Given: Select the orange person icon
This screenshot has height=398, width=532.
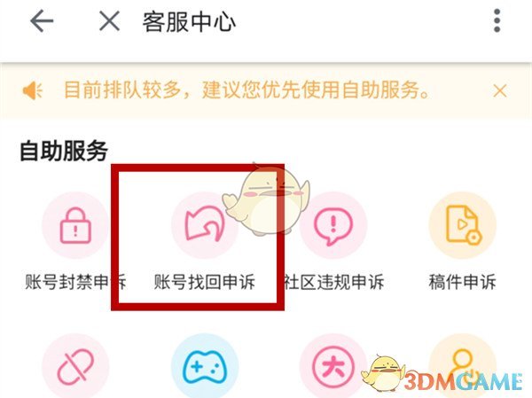Looking at the screenshot, I should click(x=463, y=366).
